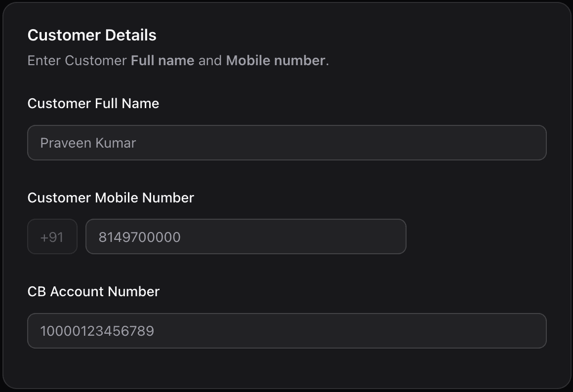Click the placeholder text Praveen Kumar
This screenshot has width=573, height=392.
87,143
